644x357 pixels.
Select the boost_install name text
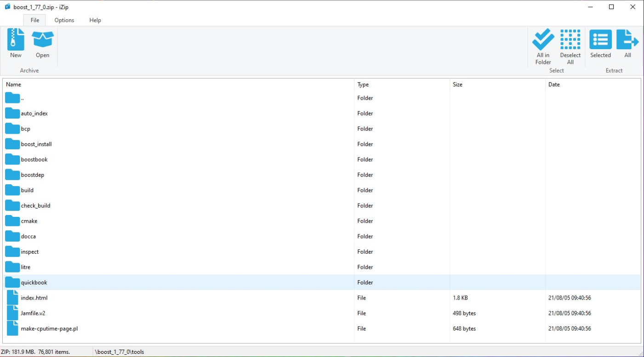click(36, 144)
